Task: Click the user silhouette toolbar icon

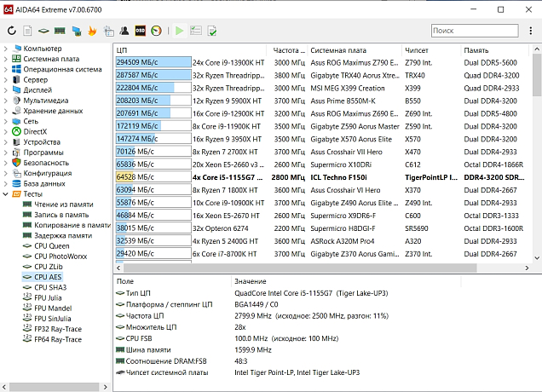Action: 124,31
